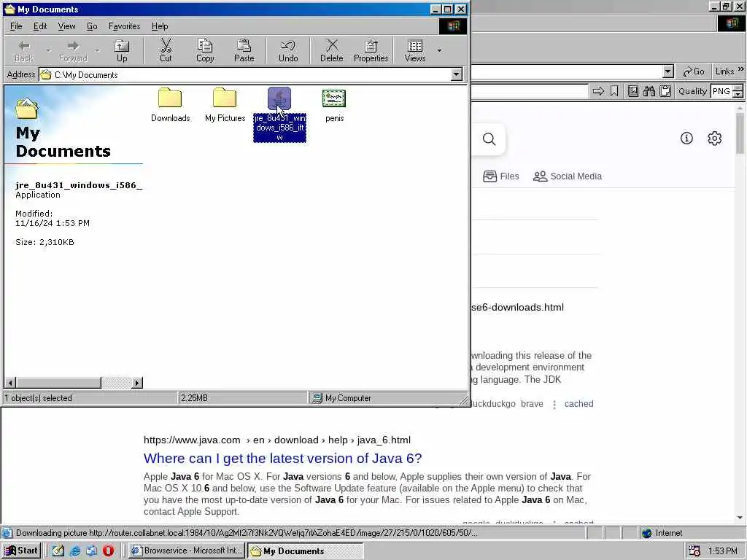Image resolution: width=747 pixels, height=560 pixels.
Task: Click the java.com result URL text
Action: click(276, 440)
